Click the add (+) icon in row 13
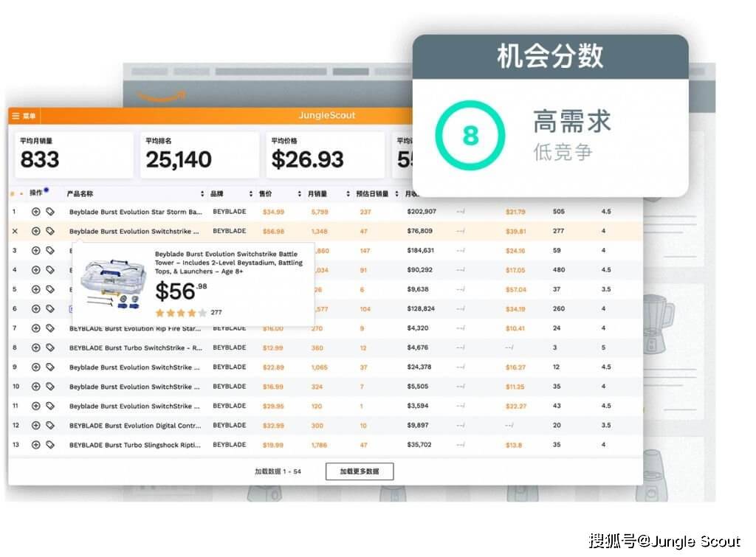 click(35, 445)
